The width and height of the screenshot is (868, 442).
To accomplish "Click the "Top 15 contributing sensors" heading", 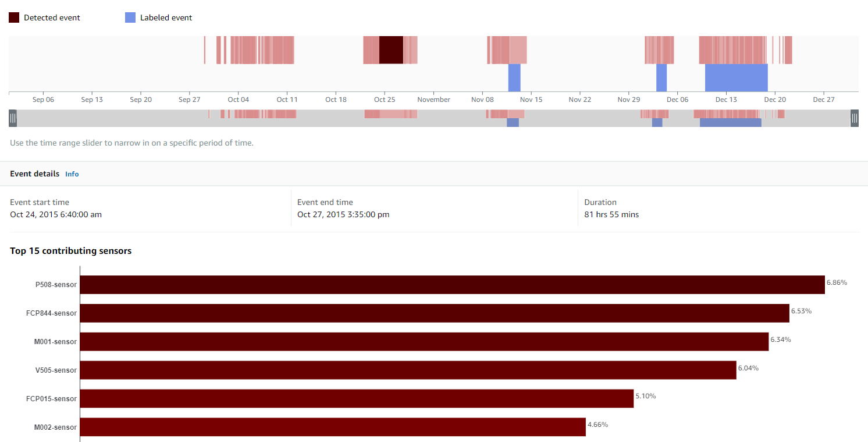I will [71, 251].
